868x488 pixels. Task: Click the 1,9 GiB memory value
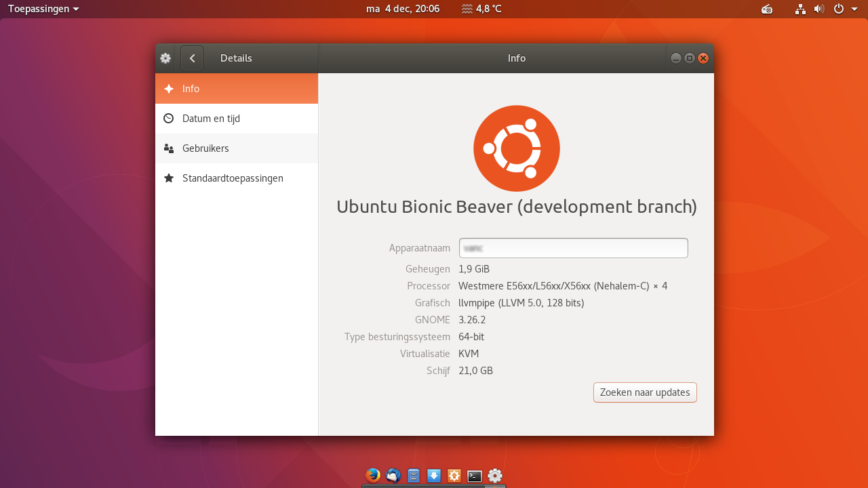[x=474, y=269]
